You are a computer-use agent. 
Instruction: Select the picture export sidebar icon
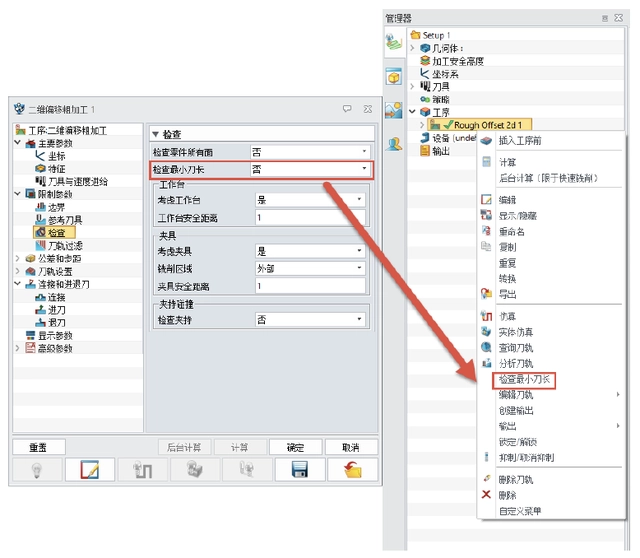pos(394,110)
